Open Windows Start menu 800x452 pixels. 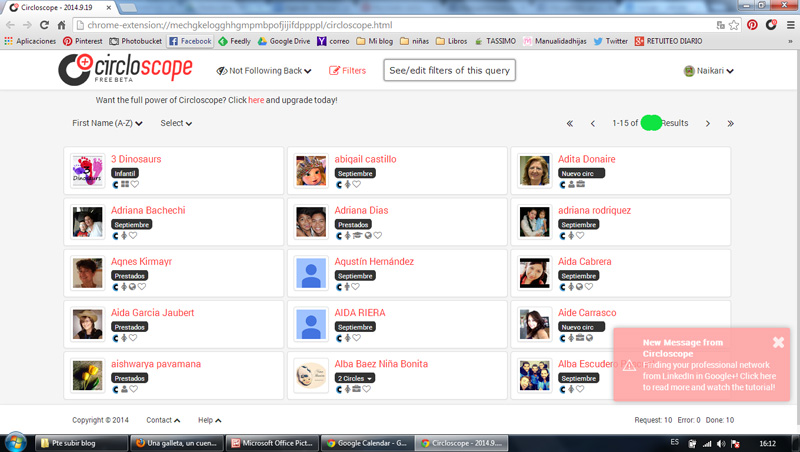click(x=15, y=442)
